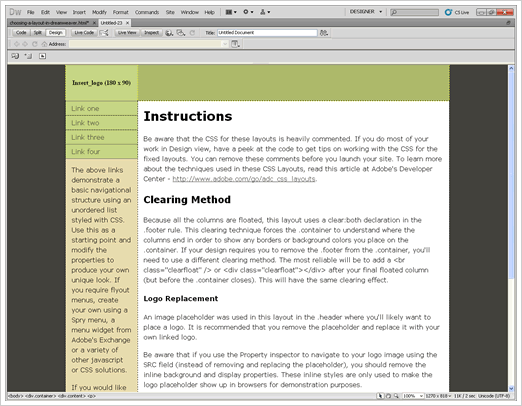This screenshot has width=522, height=406.
Task: Open the Help menu
Action: pyautogui.click(x=209, y=12)
